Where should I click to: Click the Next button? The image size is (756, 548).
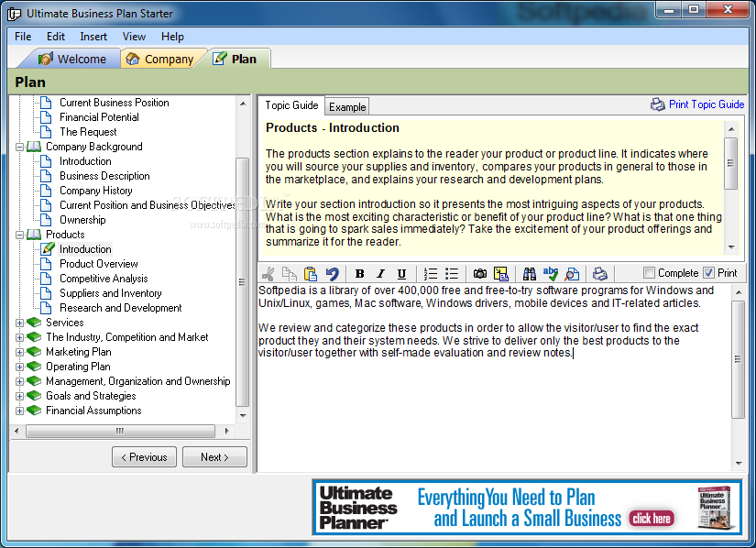click(x=214, y=457)
